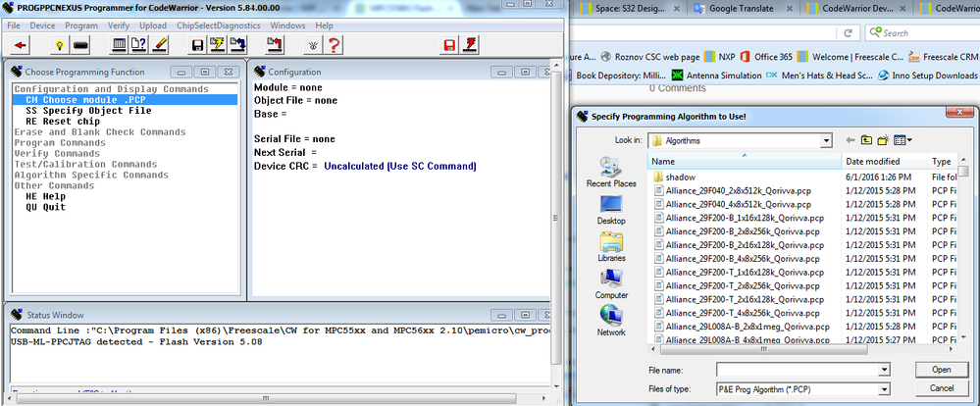
Task: Click the browser Search field
Action: tap(922, 33)
